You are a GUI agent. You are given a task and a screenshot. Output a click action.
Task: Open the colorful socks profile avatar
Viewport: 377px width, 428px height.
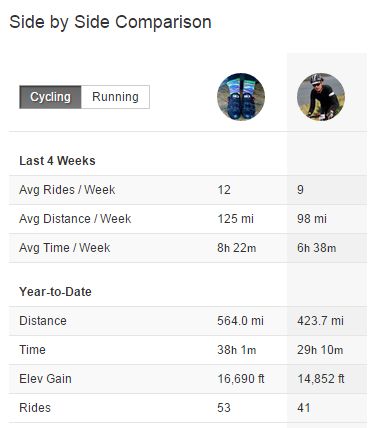click(241, 97)
